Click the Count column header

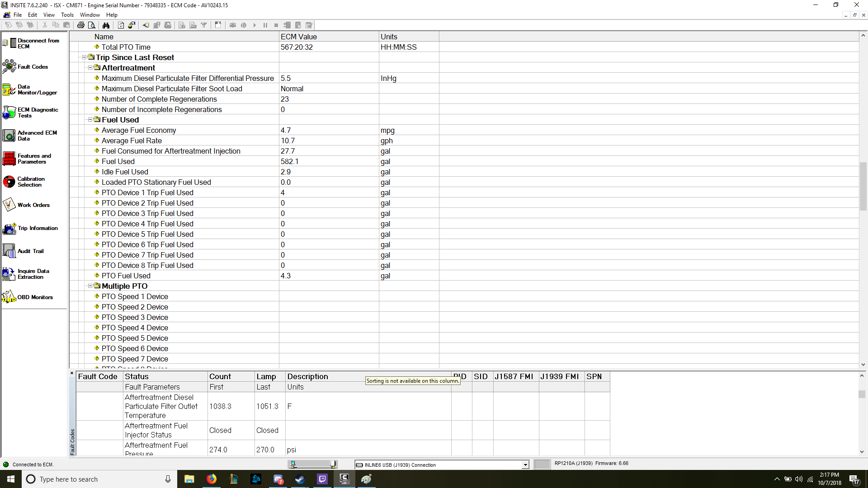pyautogui.click(x=231, y=376)
